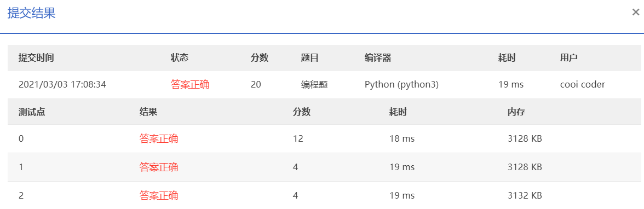Click 19 ms time for test point 2
Viewport: 644px width, 209px height.
click(x=402, y=195)
